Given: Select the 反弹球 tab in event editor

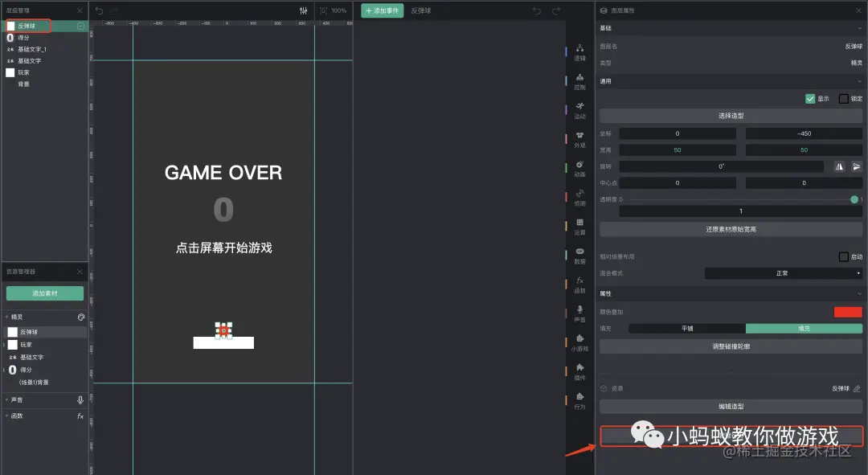Looking at the screenshot, I should pyautogui.click(x=420, y=10).
